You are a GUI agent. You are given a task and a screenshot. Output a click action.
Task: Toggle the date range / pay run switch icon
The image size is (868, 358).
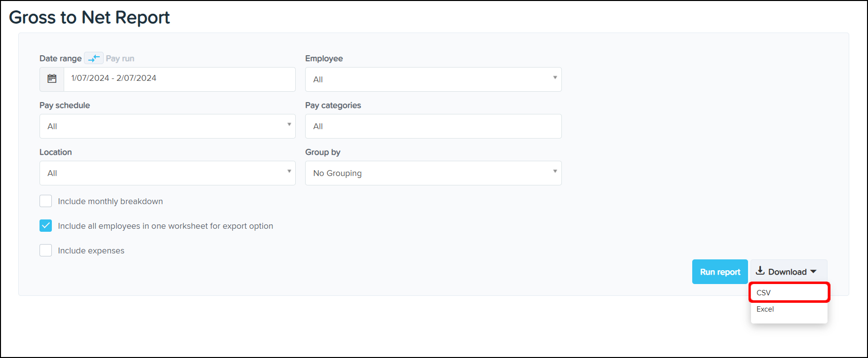pos(93,58)
